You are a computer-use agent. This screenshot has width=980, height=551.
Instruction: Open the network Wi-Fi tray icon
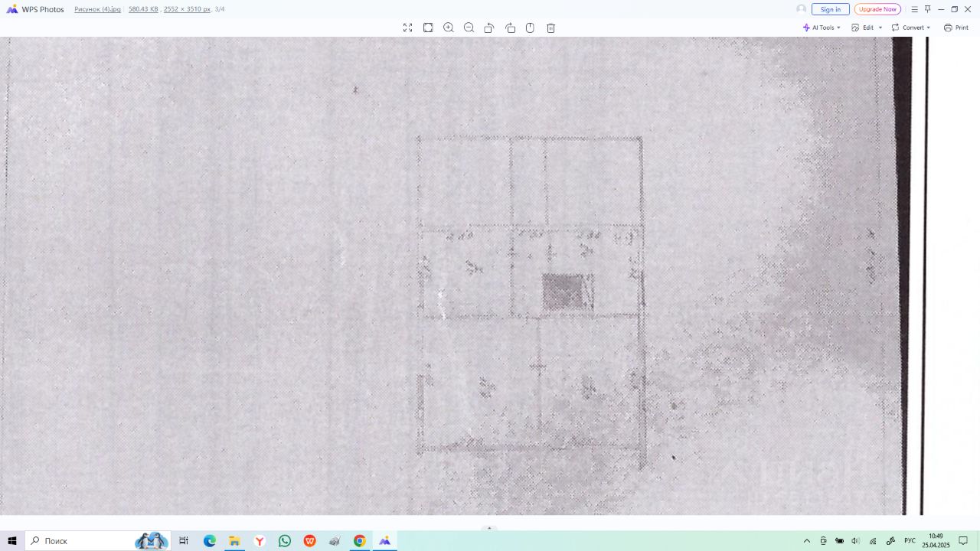(873, 541)
